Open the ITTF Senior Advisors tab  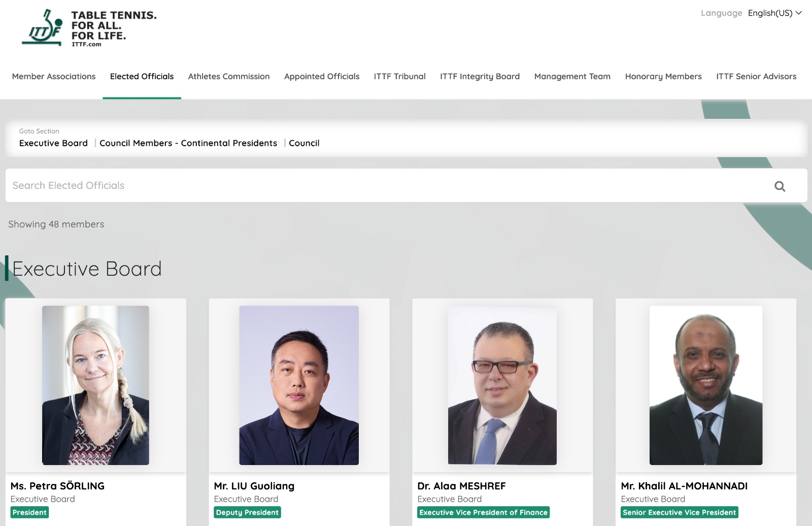point(756,76)
